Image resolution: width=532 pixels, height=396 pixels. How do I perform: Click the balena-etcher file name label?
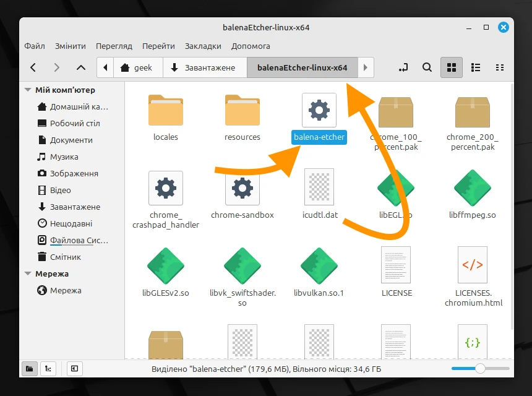pyautogui.click(x=319, y=137)
